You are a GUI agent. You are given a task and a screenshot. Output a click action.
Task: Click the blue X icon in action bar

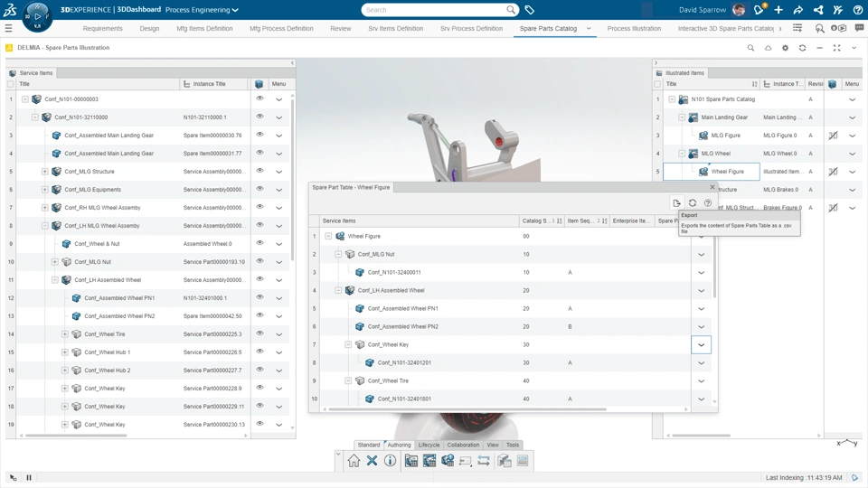click(x=372, y=460)
